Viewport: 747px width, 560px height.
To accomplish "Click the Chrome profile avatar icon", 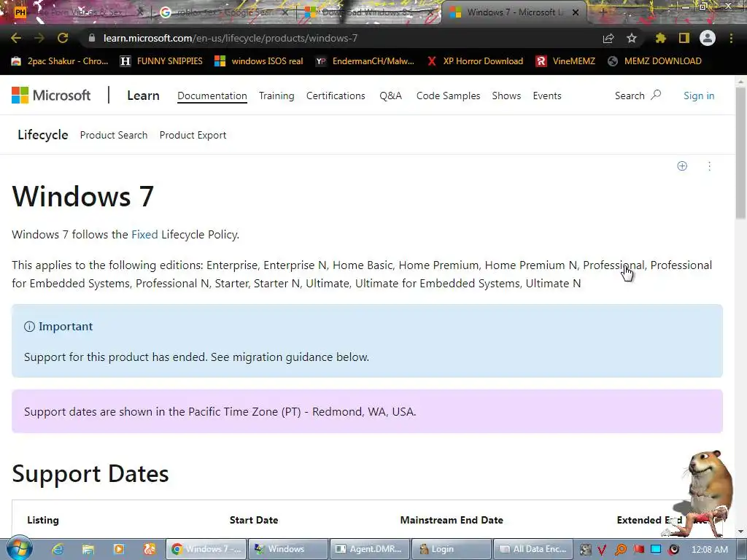I will coord(708,38).
